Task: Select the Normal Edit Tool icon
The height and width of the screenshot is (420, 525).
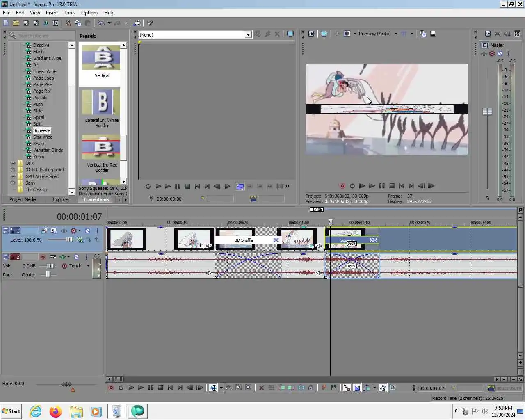Action: click(213, 388)
